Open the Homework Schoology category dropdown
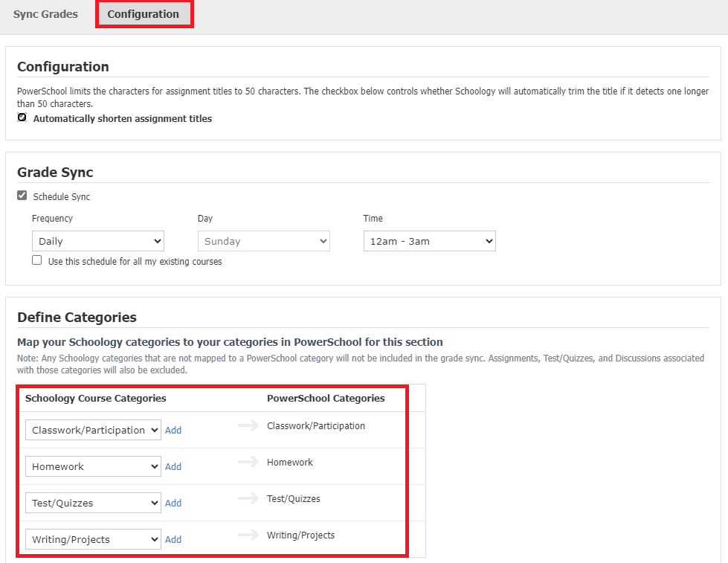728x563 pixels. [93, 466]
